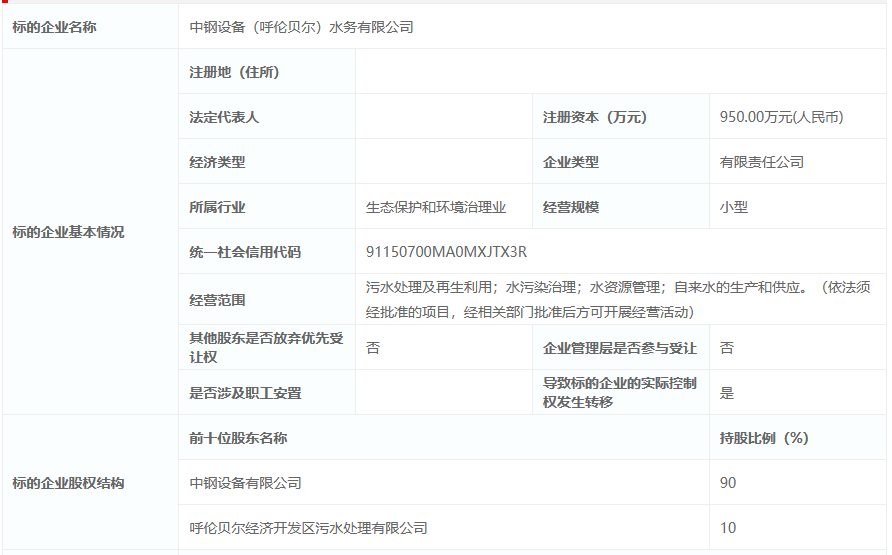
Task: Select the value 是 for 实际控制权发生转移
Action: 727,392
